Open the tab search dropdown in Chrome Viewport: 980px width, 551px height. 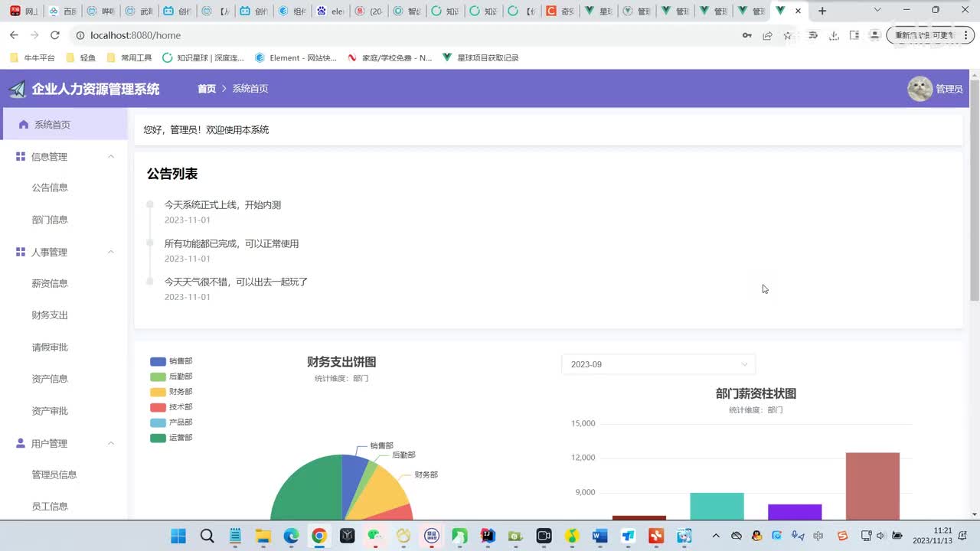877,11
